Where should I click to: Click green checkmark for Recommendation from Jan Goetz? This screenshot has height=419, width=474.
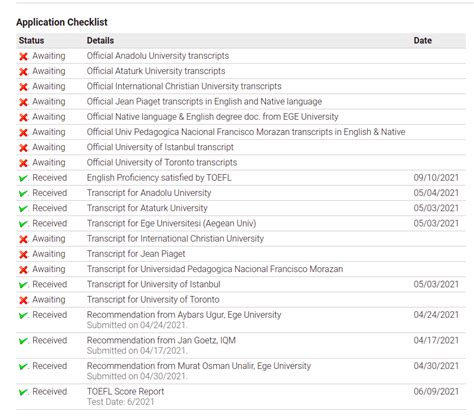point(23,341)
